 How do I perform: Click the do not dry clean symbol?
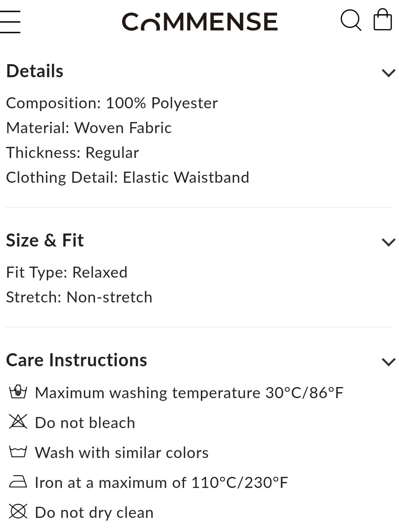click(x=18, y=511)
